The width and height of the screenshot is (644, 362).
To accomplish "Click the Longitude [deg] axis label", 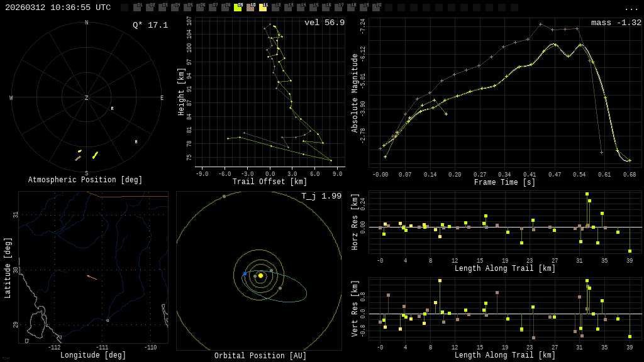I will pyautogui.click(x=93, y=354).
